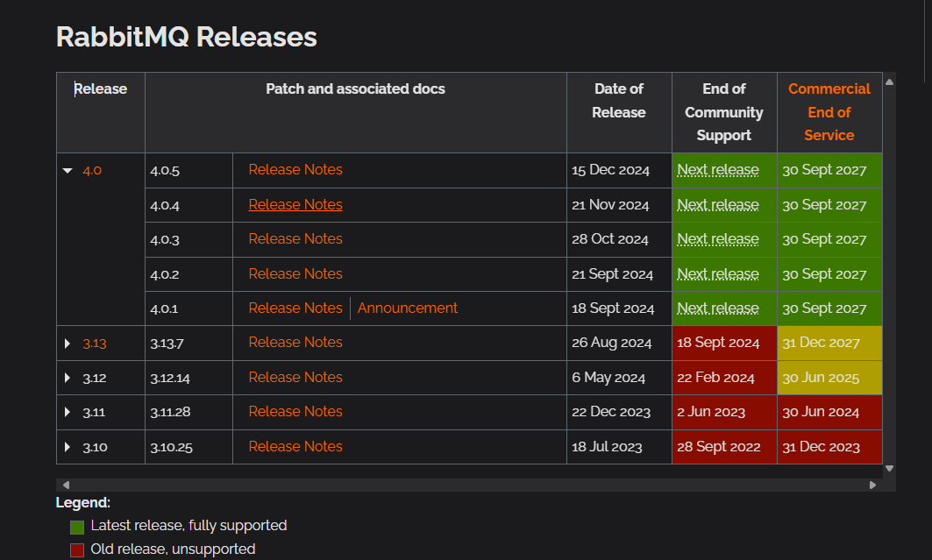Click the green 'Latest release' legend swatch
The height and width of the screenshot is (560, 932).
coord(77,528)
